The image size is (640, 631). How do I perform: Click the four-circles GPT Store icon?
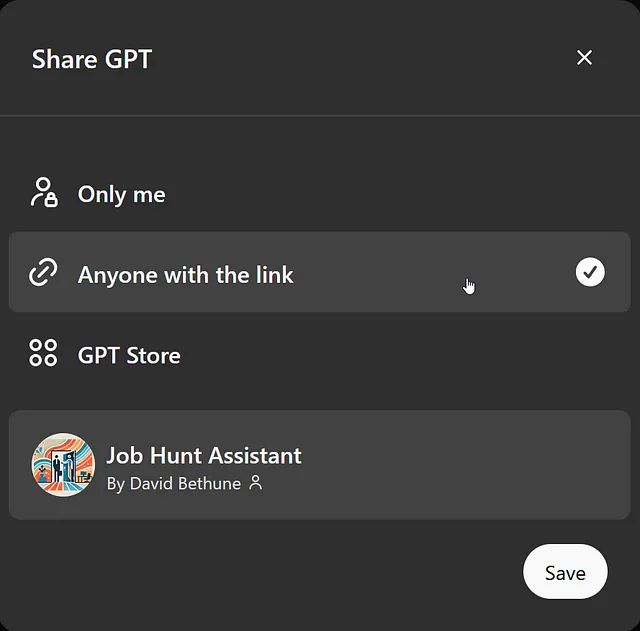coord(43,353)
